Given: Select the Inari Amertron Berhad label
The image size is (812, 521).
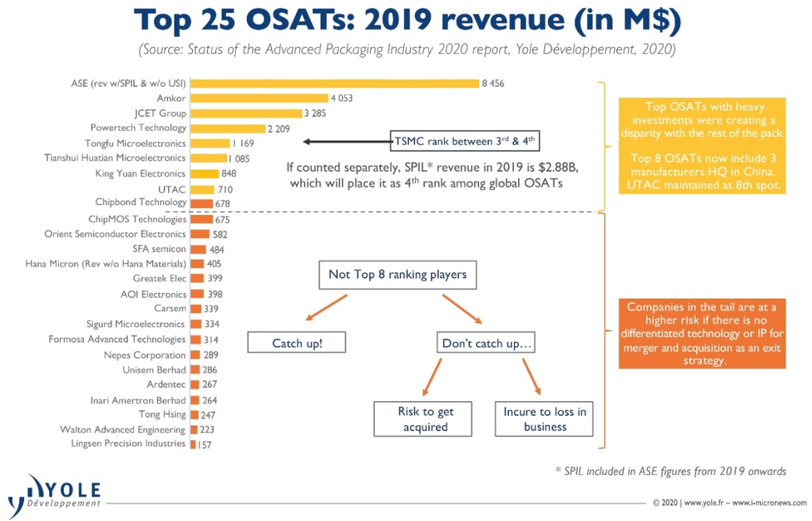Looking at the screenshot, I should (138, 401).
